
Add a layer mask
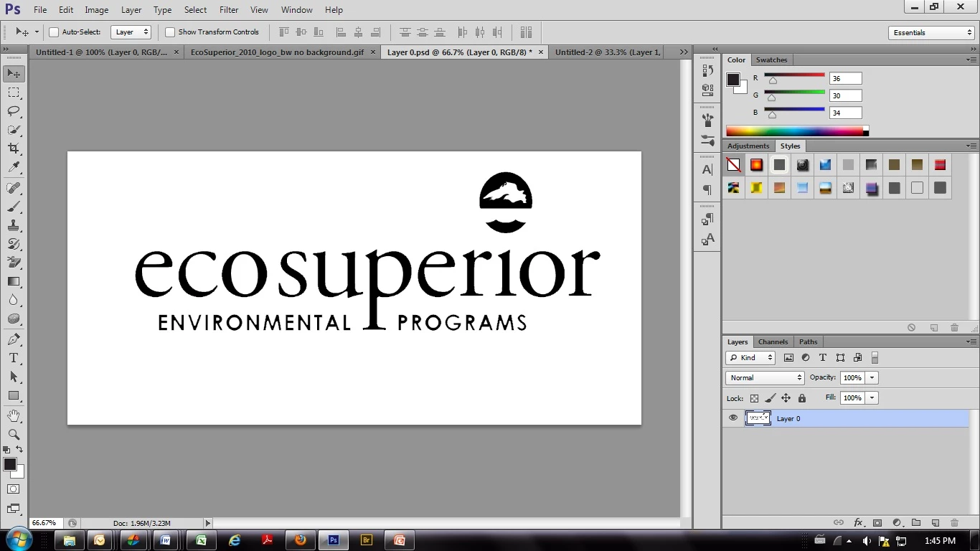(877, 523)
